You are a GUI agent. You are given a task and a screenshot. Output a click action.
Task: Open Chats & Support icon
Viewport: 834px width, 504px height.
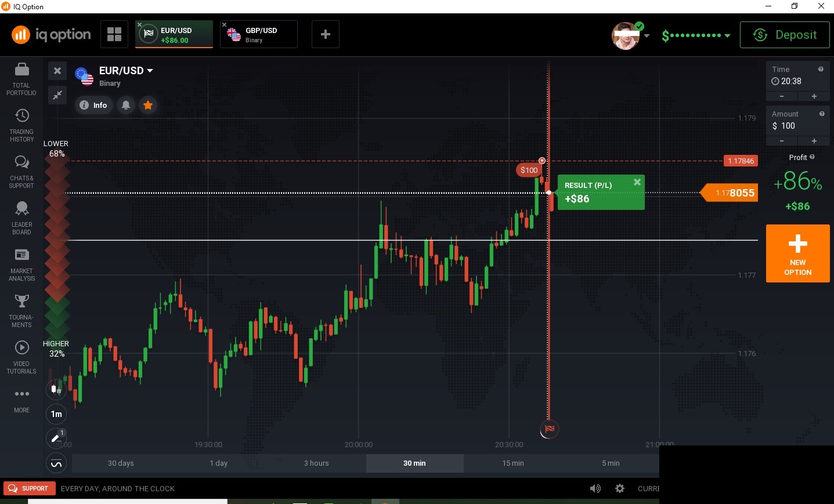pyautogui.click(x=21, y=162)
